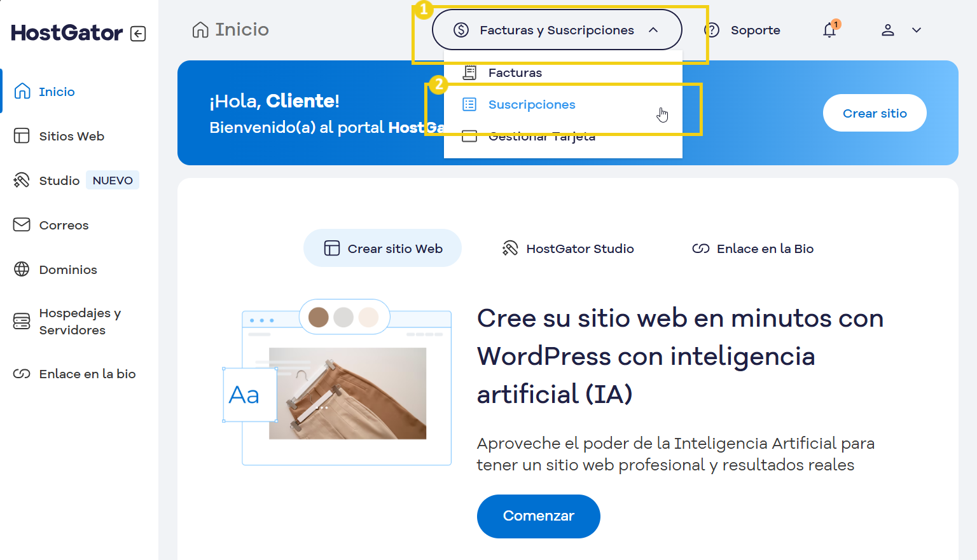The image size is (977, 560).
Task: Select Facturas from the dropdown menu
Action: click(515, 72)
